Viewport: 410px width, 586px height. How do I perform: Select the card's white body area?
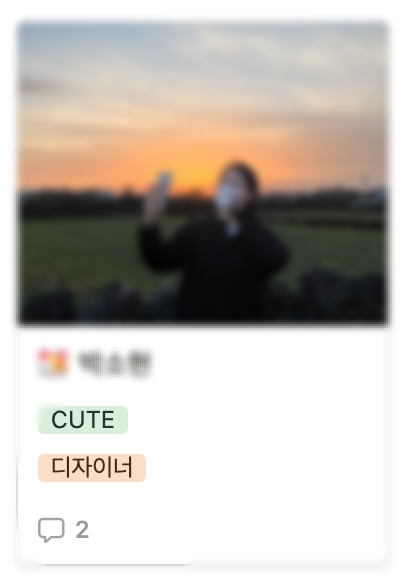203,445
